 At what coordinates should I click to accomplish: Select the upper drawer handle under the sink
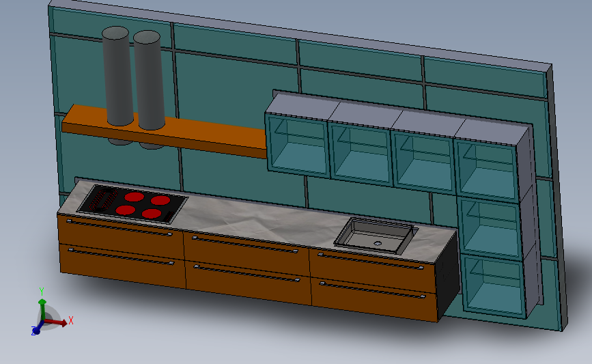point(370,262)
